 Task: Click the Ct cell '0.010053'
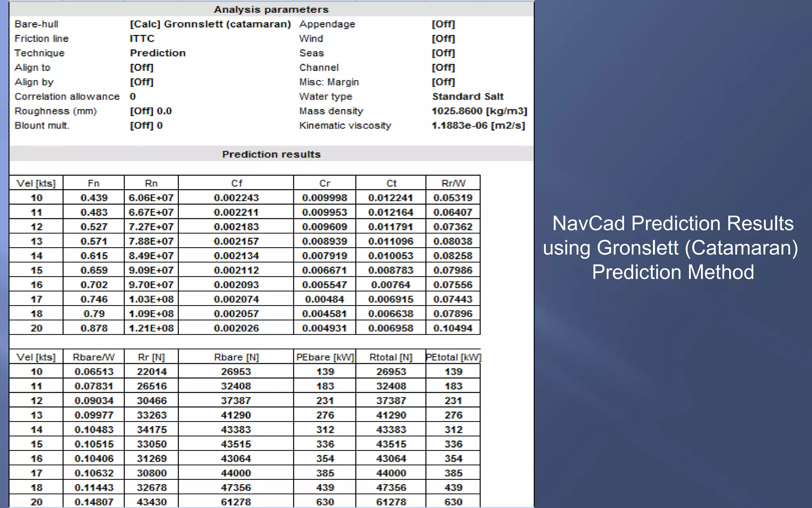391,256
